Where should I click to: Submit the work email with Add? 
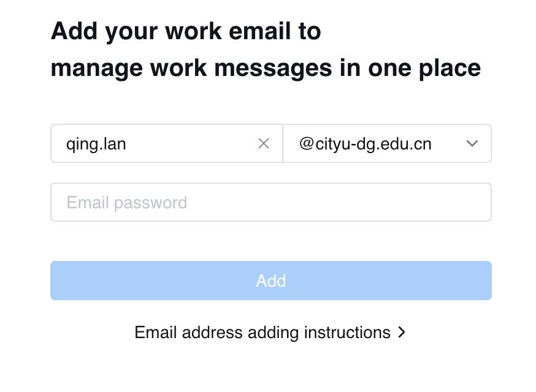(270, 281)
